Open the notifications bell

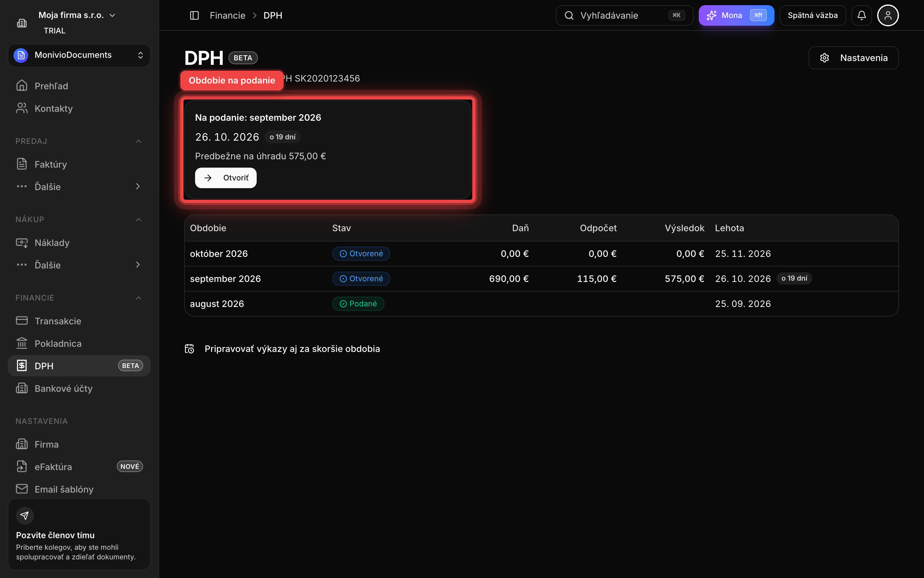click(861, 15)
